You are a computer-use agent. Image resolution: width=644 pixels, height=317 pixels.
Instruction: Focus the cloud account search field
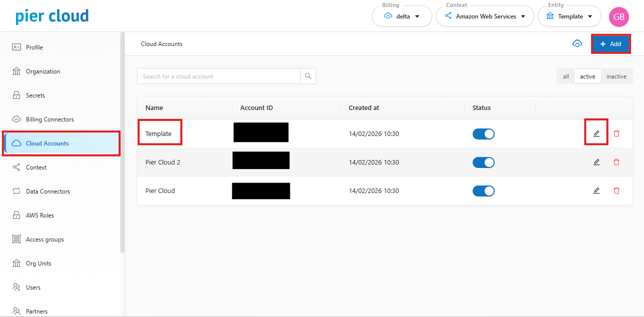click(x=219, y=76)
